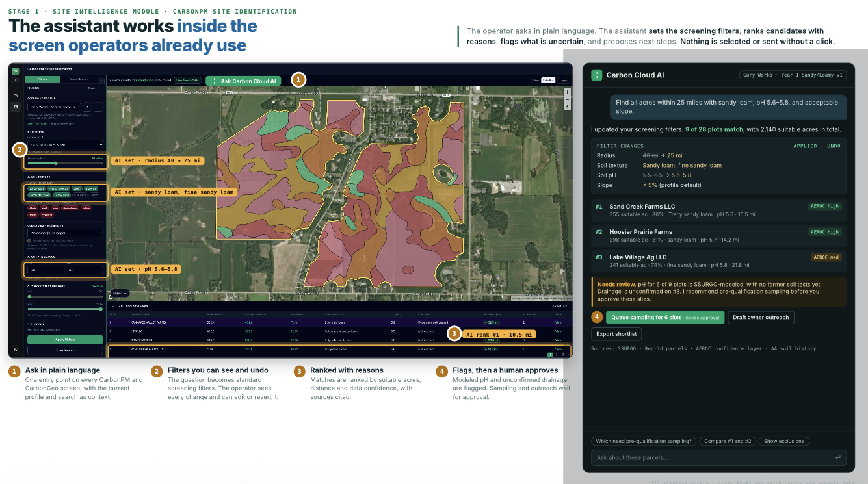The image size is (868, 484).
Task: Open the folder icon in the left rail
Action: pos(15,96)
